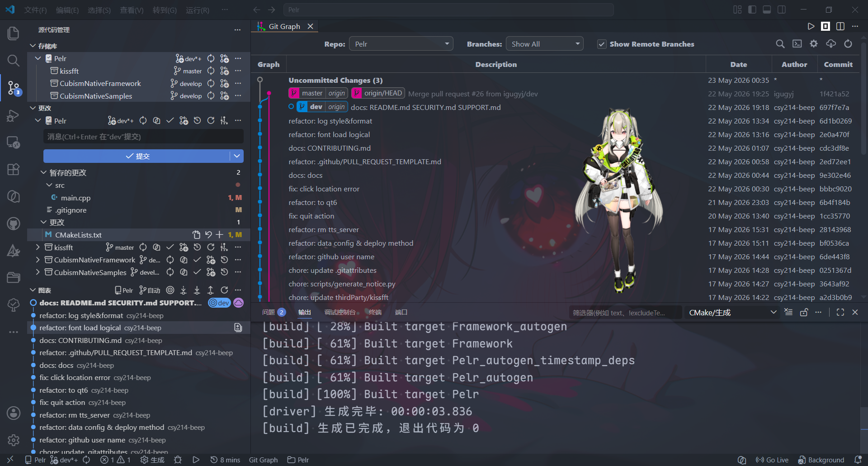Viewport: 868px width, 466px height.
Task: Switch to the 问题 panel tab
Action: (x=274, y=312)
